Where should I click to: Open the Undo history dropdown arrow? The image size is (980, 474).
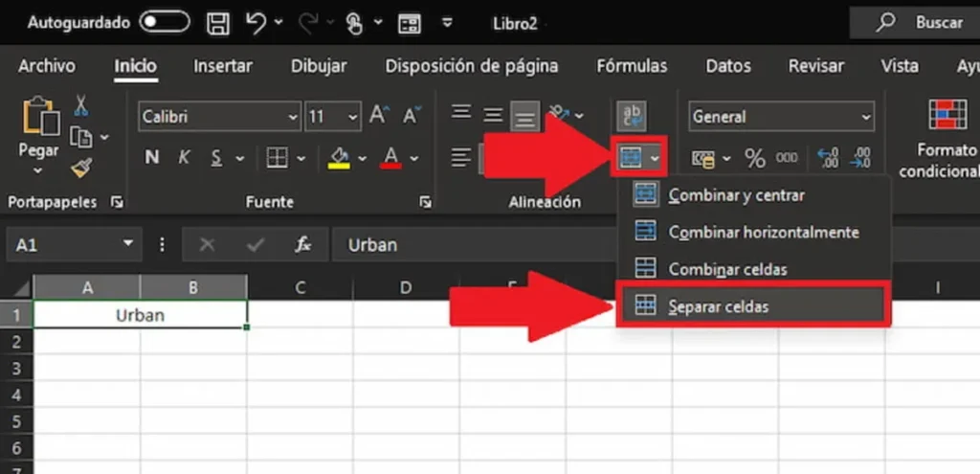click(278, 23)
